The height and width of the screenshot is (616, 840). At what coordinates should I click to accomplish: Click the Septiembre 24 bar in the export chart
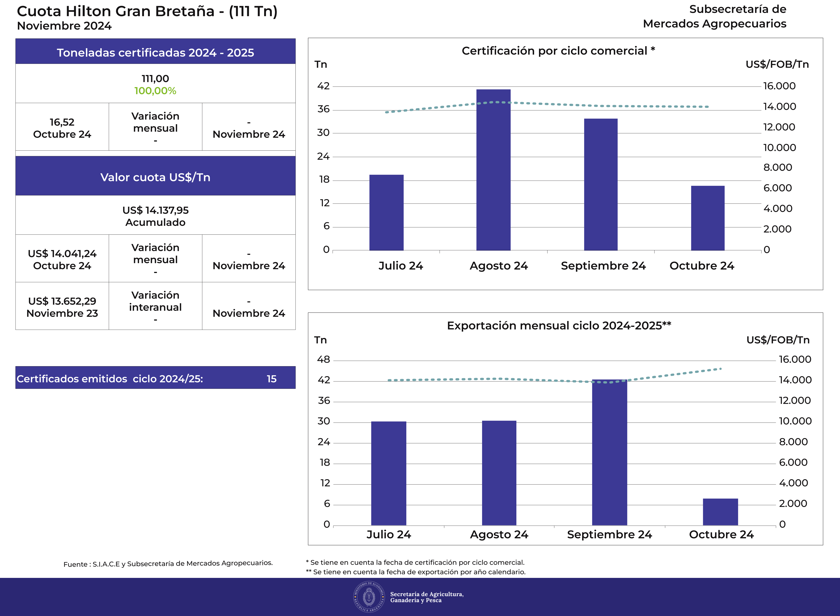[610, 452]
